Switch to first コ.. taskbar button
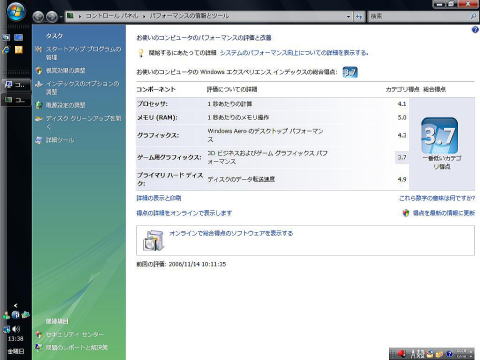 tap(16, 85)
